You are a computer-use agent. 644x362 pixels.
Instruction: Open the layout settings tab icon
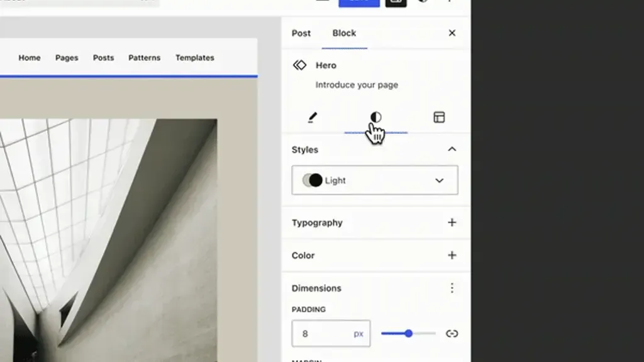pos(439,117)
